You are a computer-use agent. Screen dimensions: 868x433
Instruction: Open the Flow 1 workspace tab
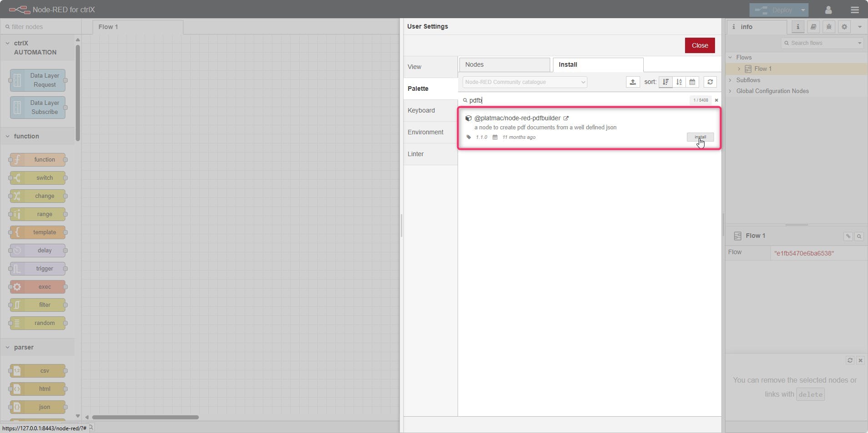[x=138, y=27]
